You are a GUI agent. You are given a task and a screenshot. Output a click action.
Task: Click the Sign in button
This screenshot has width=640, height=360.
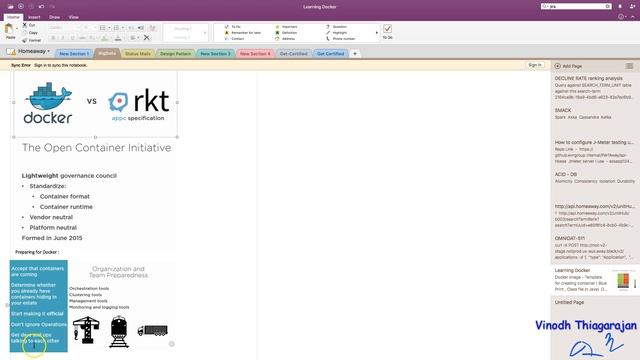coord(534,65)
